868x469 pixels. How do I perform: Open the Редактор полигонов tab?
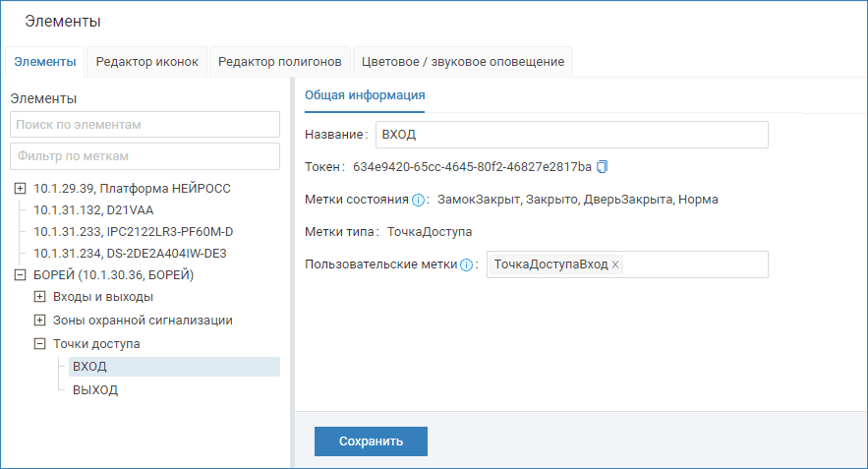(x=279, y=62)
